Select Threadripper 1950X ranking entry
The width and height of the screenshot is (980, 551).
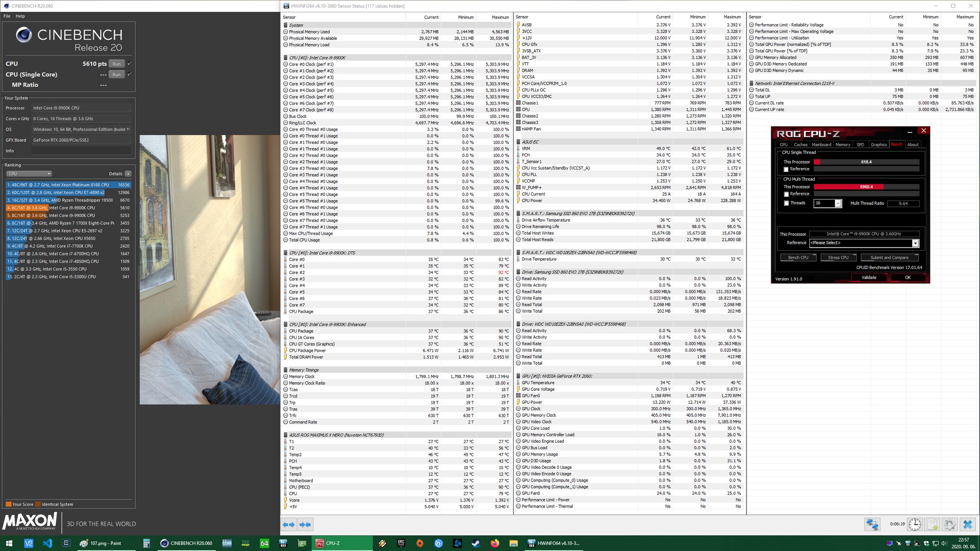(x=68, y=200)
